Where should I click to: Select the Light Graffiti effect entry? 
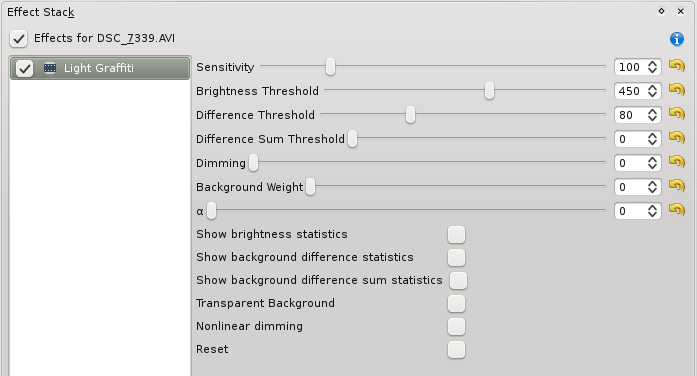click(100, 68)
